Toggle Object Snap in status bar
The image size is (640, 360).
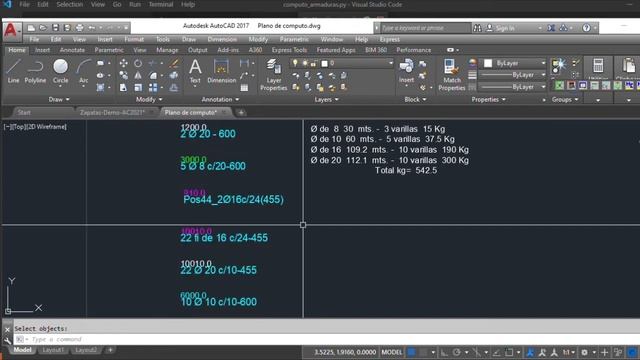click(x=509, y=352)
